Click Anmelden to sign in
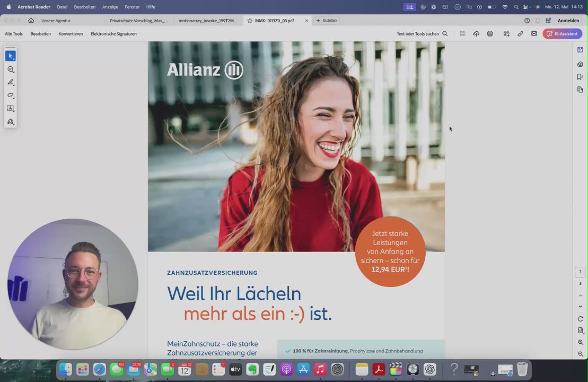Screen dimensions: 588x382 (568, 21)
